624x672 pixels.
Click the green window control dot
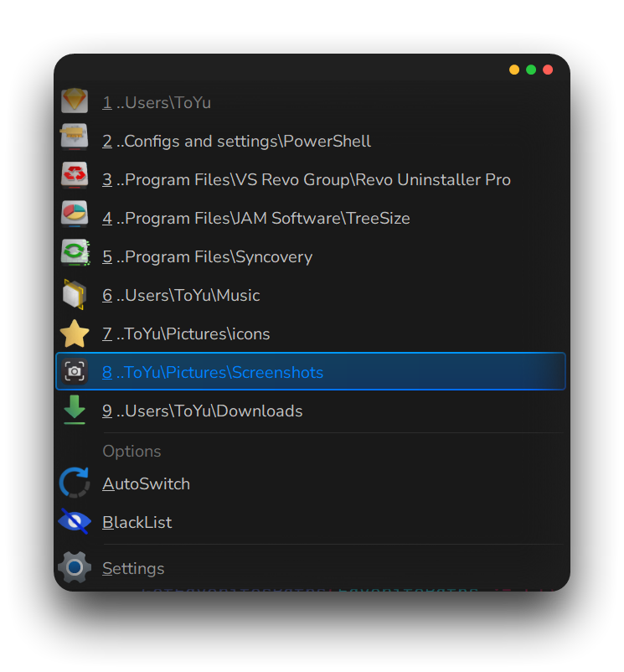531,70
